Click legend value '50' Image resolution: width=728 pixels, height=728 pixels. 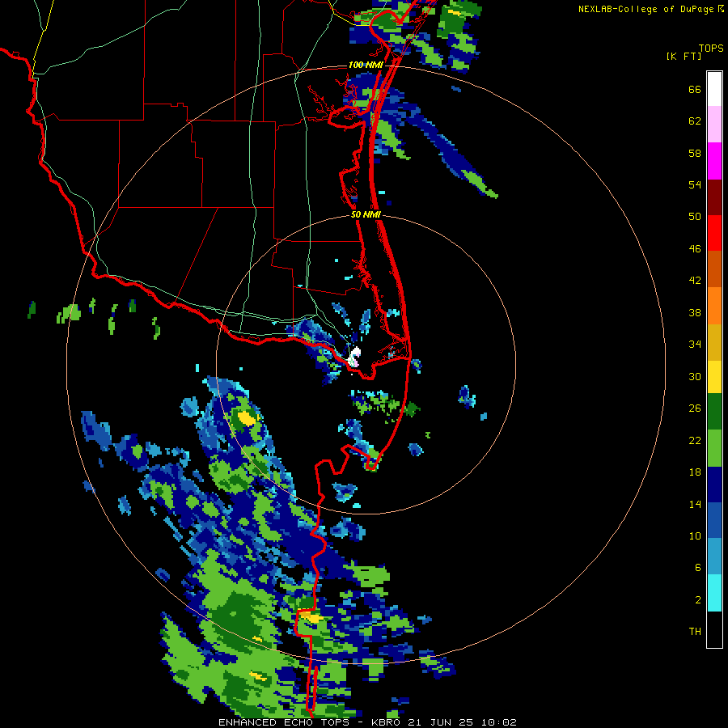tap(695, 216)
